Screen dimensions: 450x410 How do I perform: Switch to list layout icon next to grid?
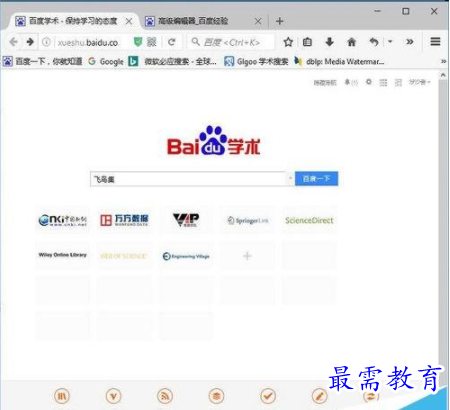click(398, 82)
